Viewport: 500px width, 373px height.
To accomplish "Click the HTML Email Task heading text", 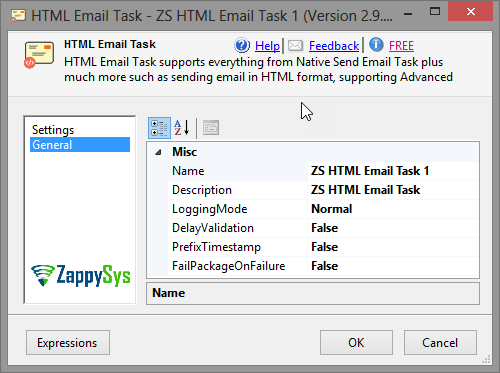I will tap(110, 44).
